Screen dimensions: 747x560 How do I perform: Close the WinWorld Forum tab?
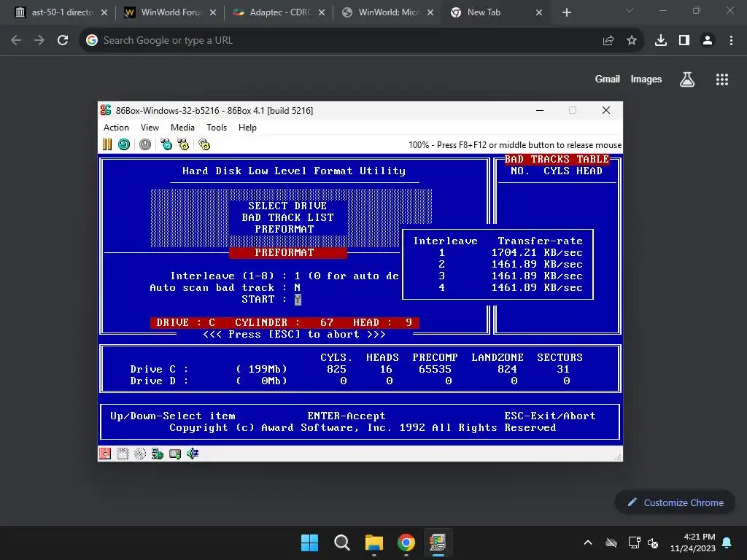pos(213,12)
